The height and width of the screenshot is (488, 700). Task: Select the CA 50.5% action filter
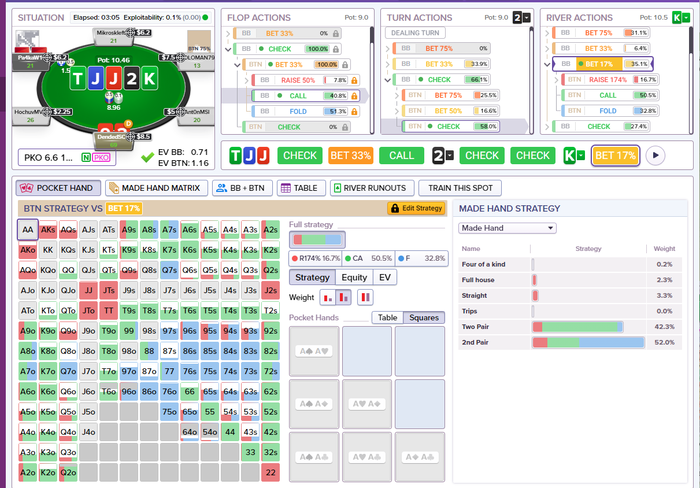click(x=368, y=258)
